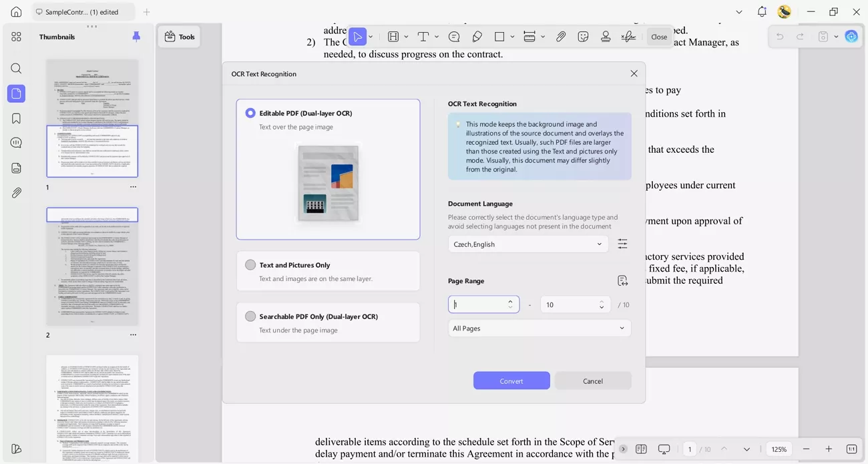Select Editable PDF (Dual-layer OCR) option
This screenshot has width=868, height=464.
(250, 113)
